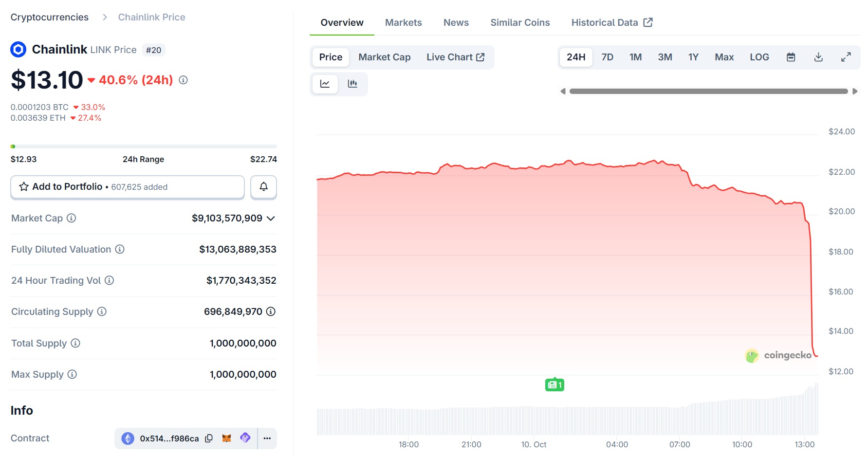Viewport: 868px width, 457px height.
Task: Click the $12.93 range low value
Action: pos(23,159)
